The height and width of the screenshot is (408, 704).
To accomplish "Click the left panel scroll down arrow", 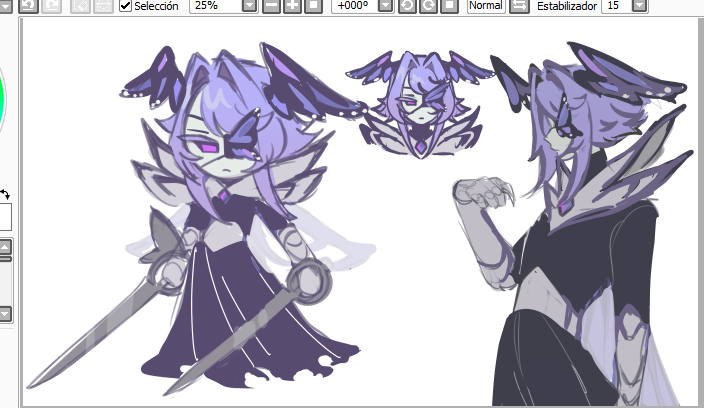I will pyautogui.click(x=5, y=313).
